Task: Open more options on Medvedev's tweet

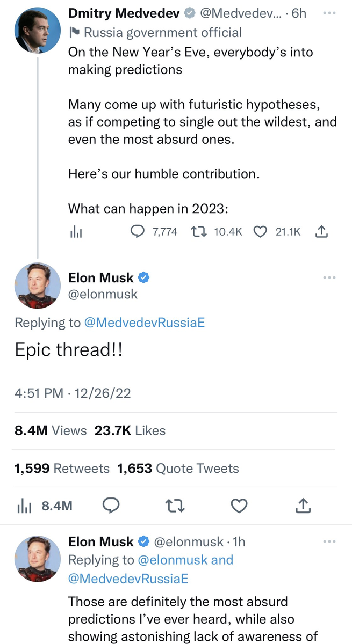Action: coord(329,13)
